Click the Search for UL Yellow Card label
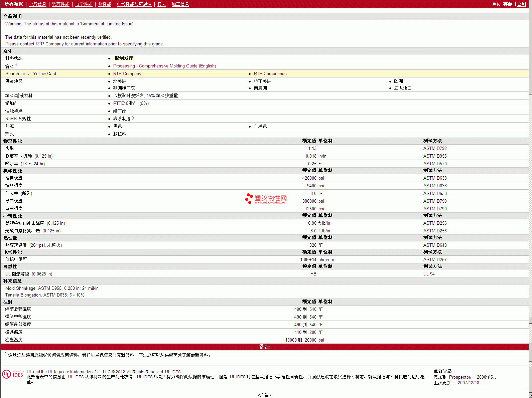This screenshot has height=398, width=532. [31, 74]
